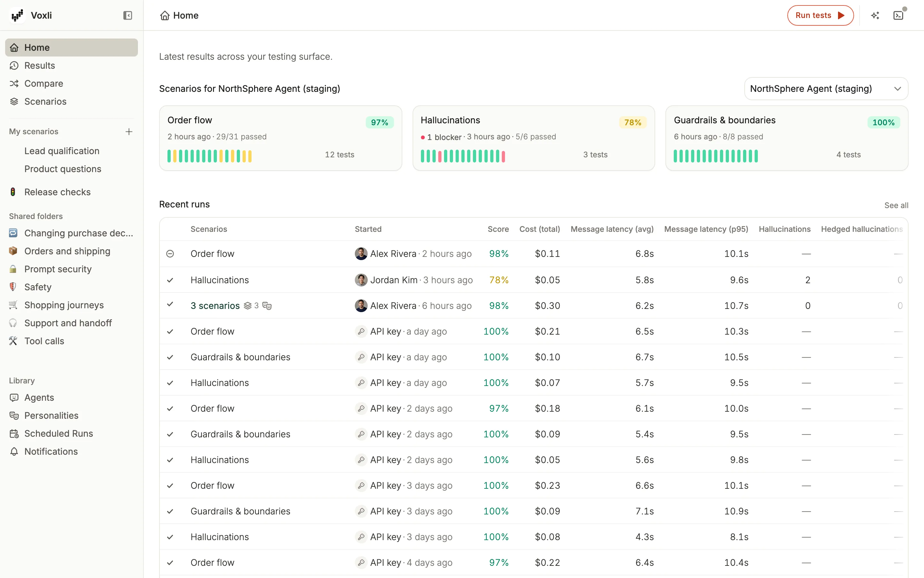Open Shopping journeys folder
Screen dimensions: 924x578
(72, 305)
